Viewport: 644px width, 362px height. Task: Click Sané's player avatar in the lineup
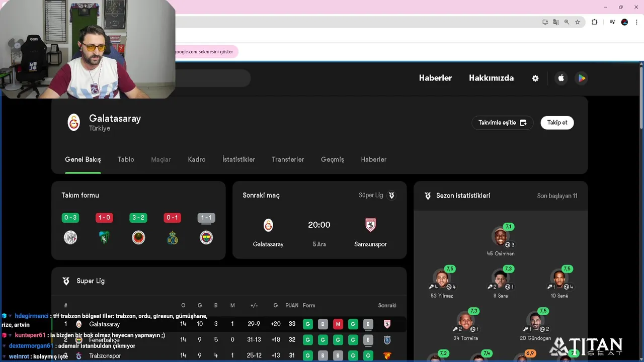click(x=559, y=279)
